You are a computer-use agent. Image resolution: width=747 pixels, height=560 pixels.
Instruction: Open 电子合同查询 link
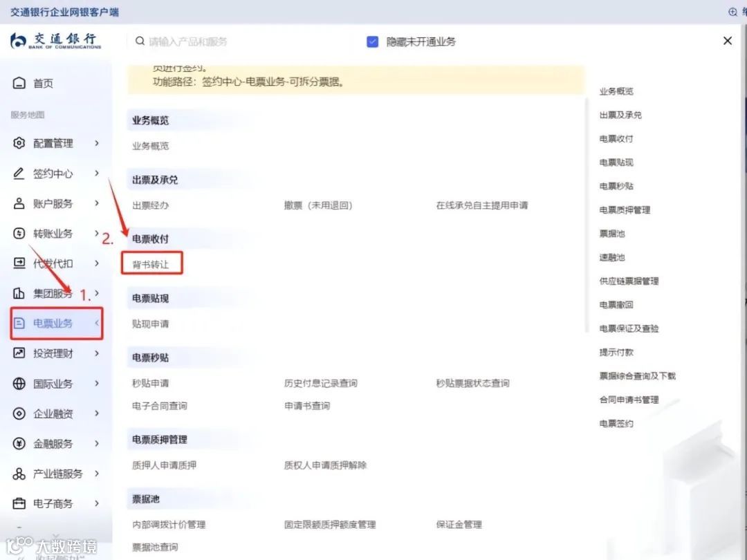pyautogui.click(x=160, y=406)
